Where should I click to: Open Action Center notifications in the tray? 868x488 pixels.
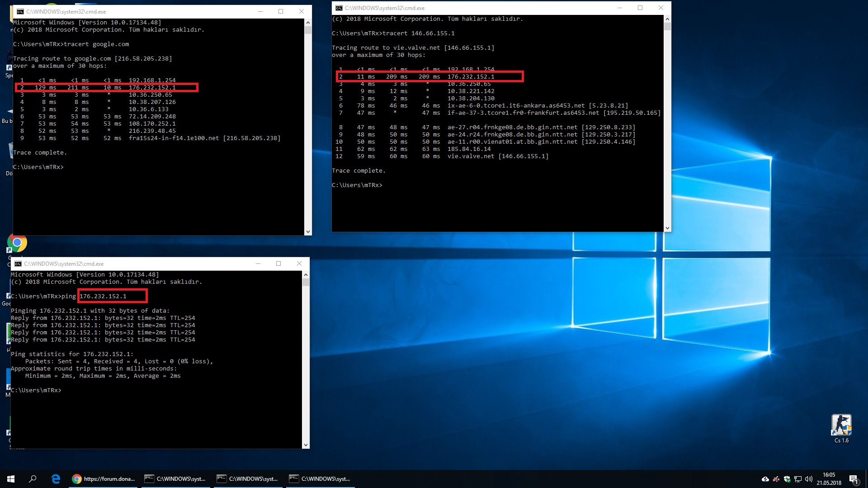tap(855, 479)
